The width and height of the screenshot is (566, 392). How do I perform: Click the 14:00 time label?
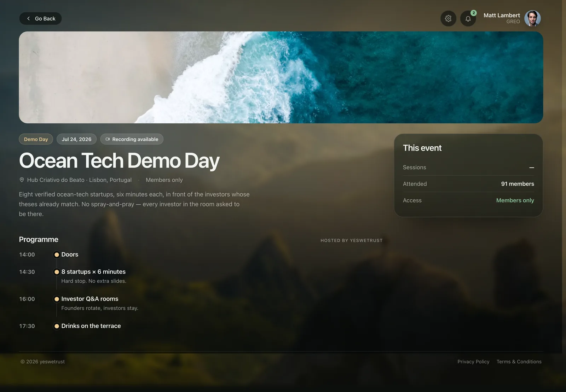pyautogui.click(x=27, y=254)
